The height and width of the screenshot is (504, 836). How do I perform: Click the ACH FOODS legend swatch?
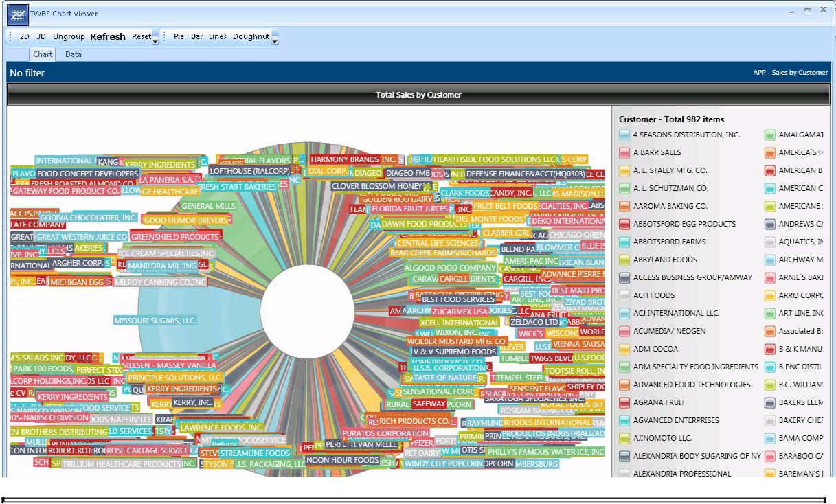coord(624,295)
